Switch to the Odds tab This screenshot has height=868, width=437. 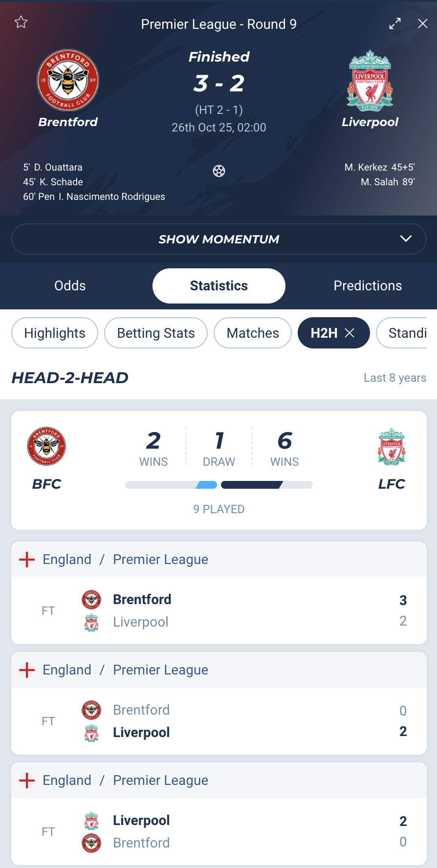click(x=70, y=286)
